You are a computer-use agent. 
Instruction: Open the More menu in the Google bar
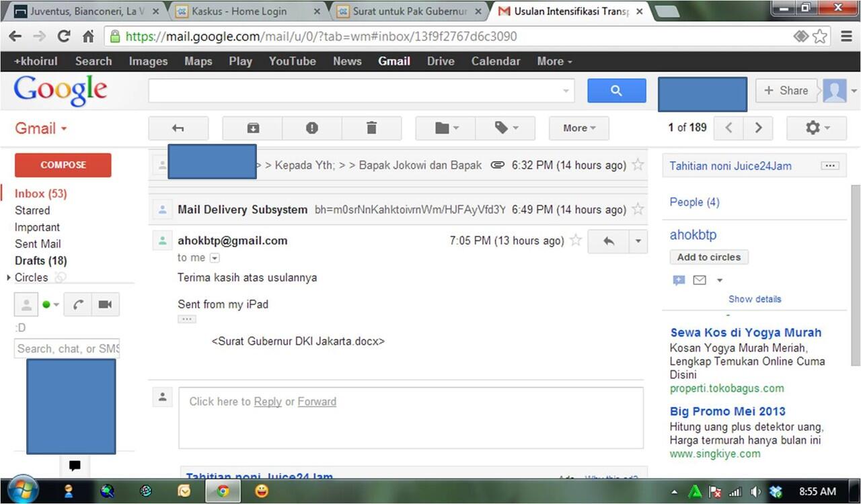[x=555, y=61]
